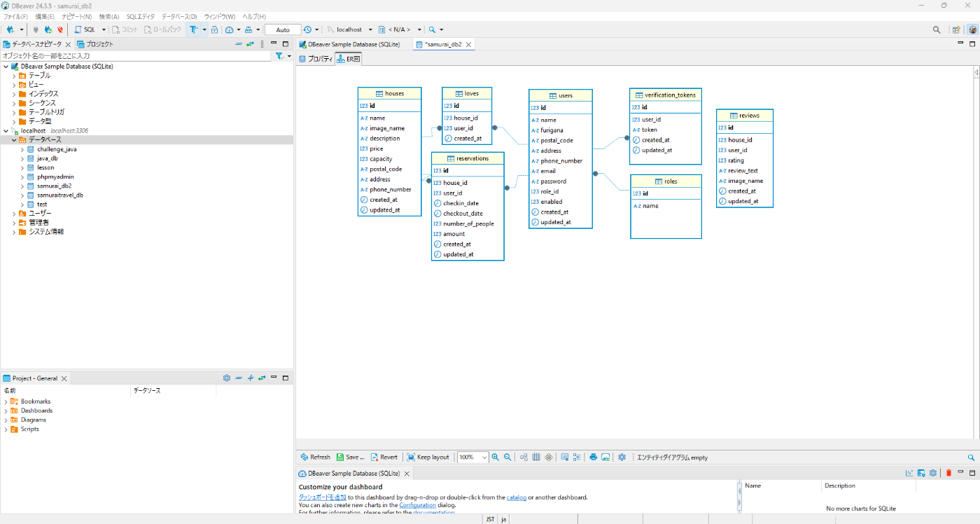The height and width of the screenshot is (524, 980).
Task: Toggle the diagram grid display
Action: click(x=536, y=457)
